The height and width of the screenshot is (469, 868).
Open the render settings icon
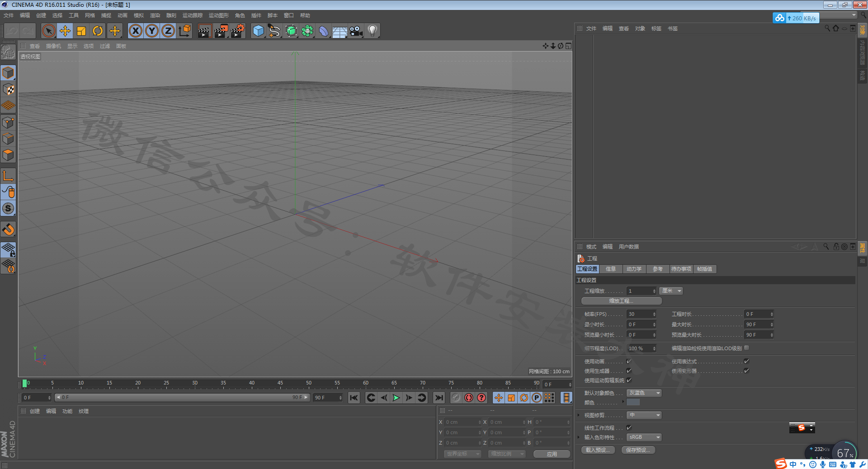pos(238,31)
